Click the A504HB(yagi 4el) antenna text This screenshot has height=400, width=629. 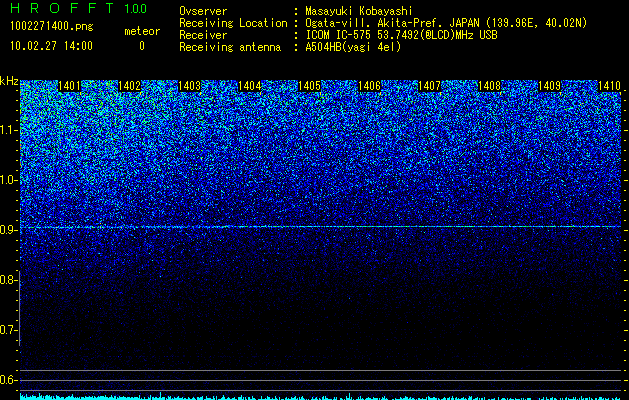point(353,47)
